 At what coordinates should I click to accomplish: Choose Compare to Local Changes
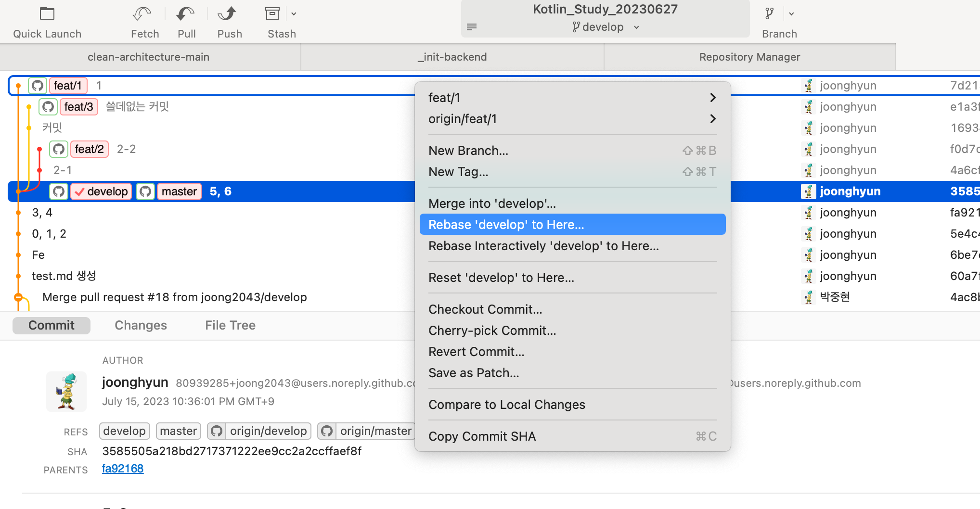click(x=572, y=405)
